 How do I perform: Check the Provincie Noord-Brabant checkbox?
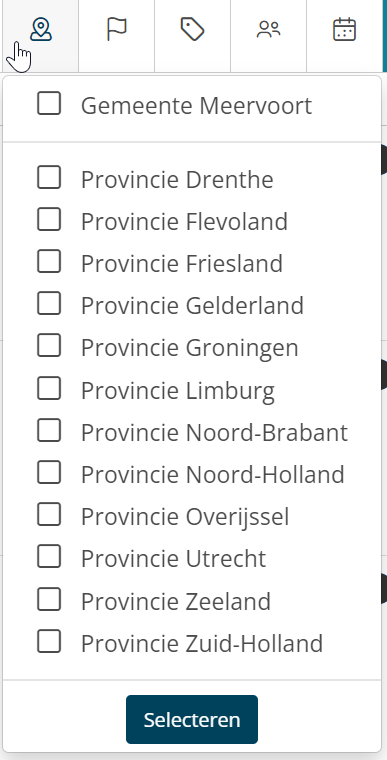pyautogui.click(x=49, y=430)
